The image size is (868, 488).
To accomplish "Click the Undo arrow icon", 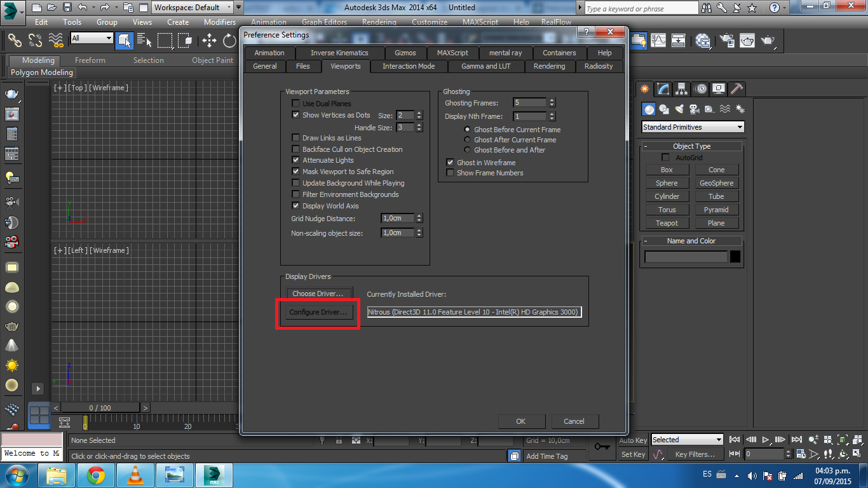I will tap(82, 8).
